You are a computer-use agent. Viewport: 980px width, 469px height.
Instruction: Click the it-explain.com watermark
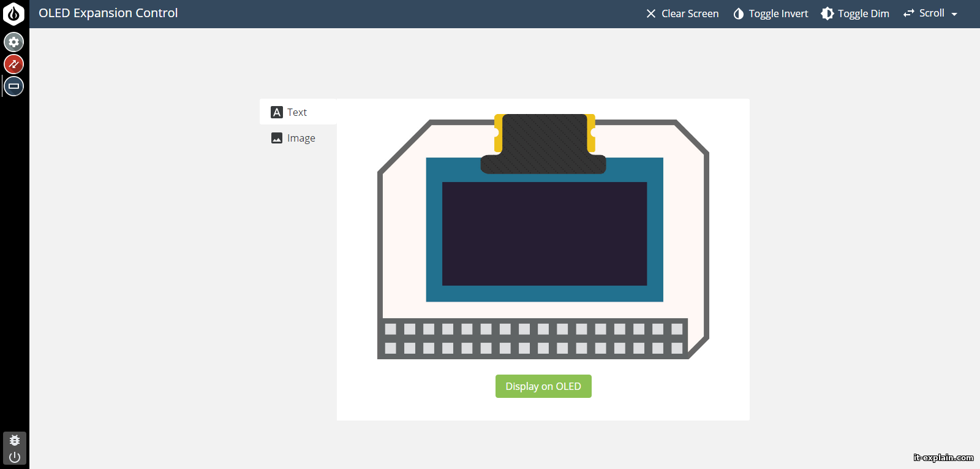coord(943,457)
